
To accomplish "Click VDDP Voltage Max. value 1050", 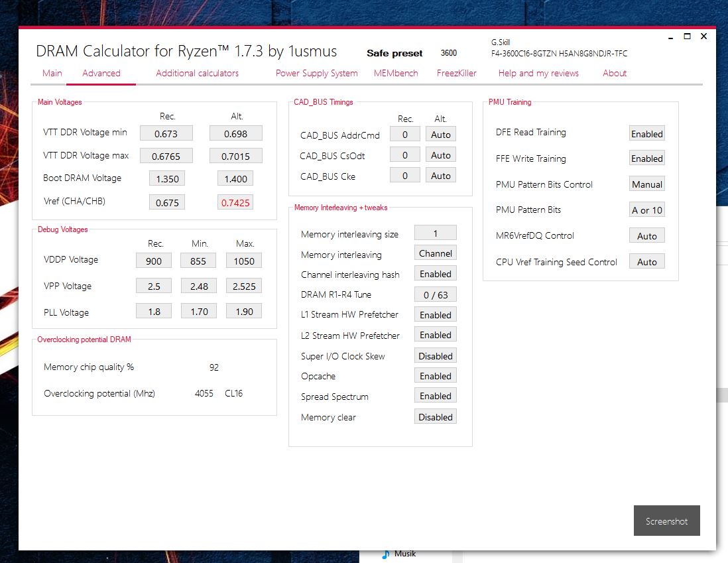I will click(x=244, y=261).
